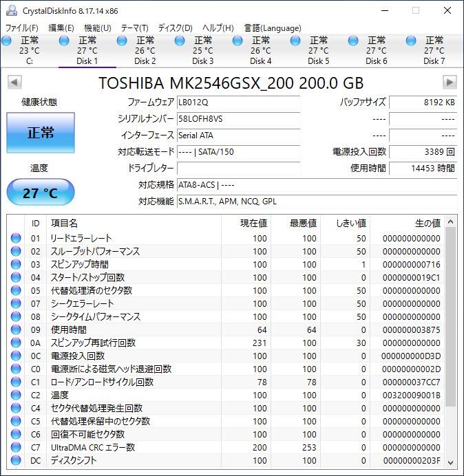Click status circle for ID 03 スピンアップ時間

click(16, 264)
